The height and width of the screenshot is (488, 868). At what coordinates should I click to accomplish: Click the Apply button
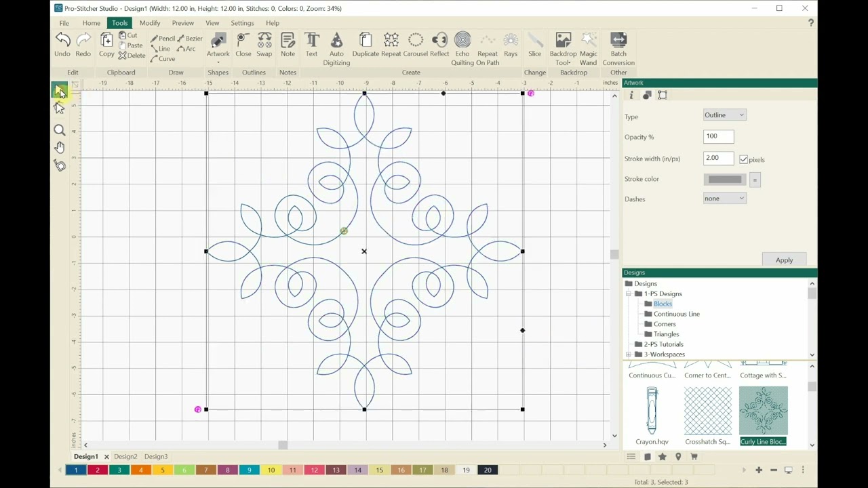(x=784, y=260)
